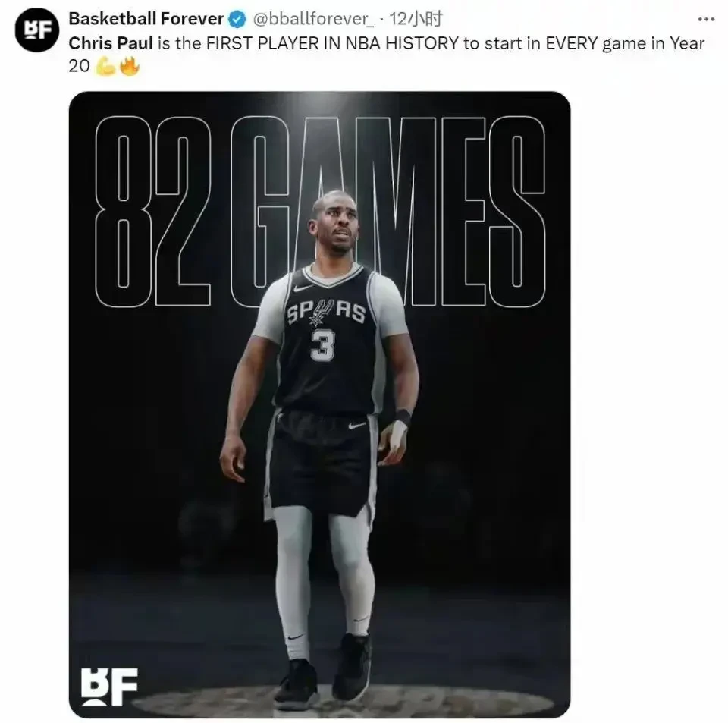The width and height of the screenshot is (728, 723).
Task: Open the Basketball Forever display name link
Action: pyautogui.click(x=146, y=19)
